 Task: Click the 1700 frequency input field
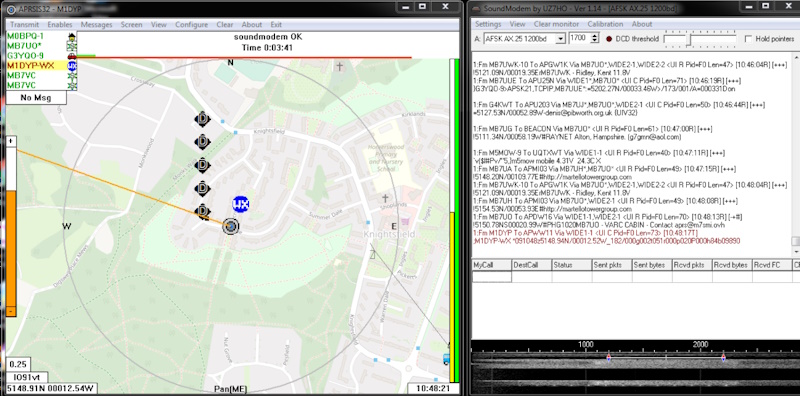click(x=580, y=39)
